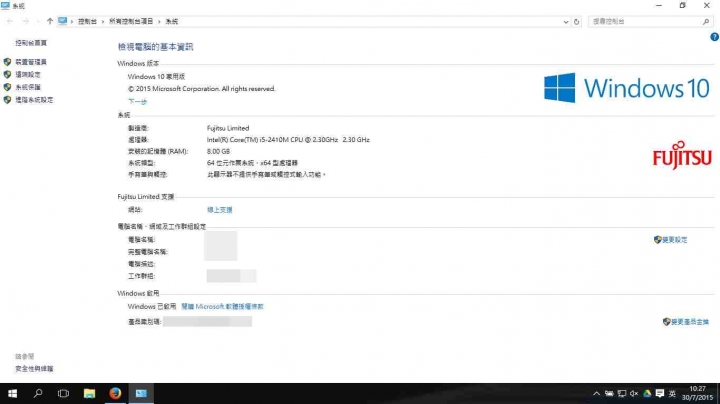Click the Show desktop sliver at taskbar end
This screenshot has width=720, height=404.
[718, 393]
